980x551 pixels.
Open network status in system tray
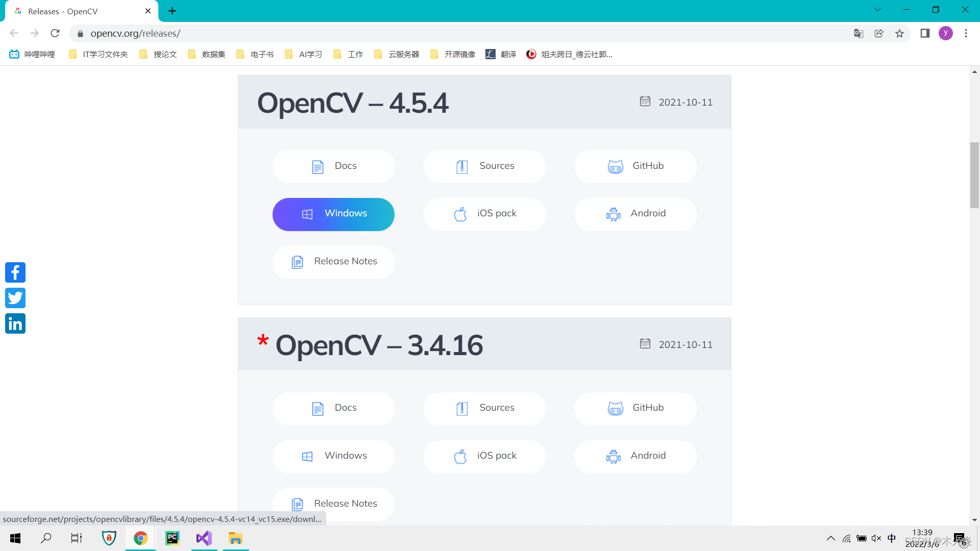coord(847,538)
